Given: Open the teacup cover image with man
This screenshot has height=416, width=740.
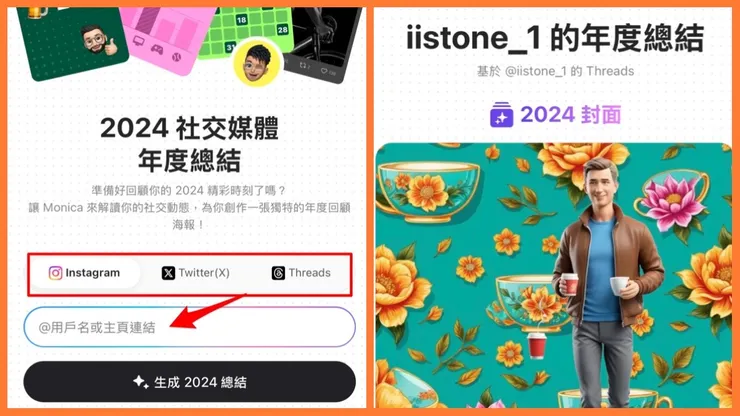Looking at the screenshot, I should (553, 275).
